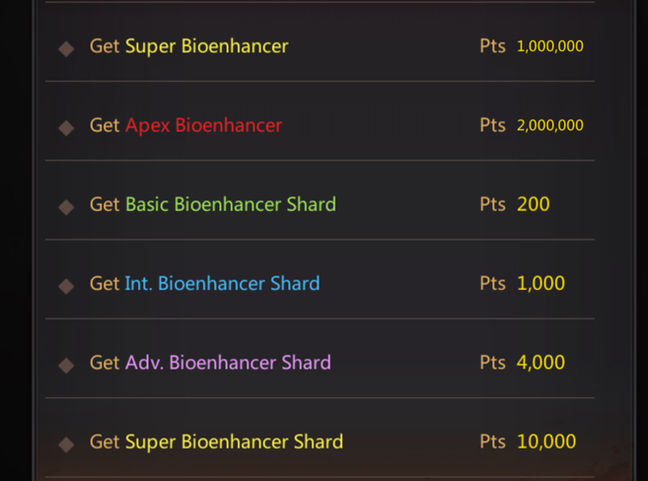This screenshot has width=648, height=481.
Task: Tap the 4,000 points value
Action: coord(541,362)
